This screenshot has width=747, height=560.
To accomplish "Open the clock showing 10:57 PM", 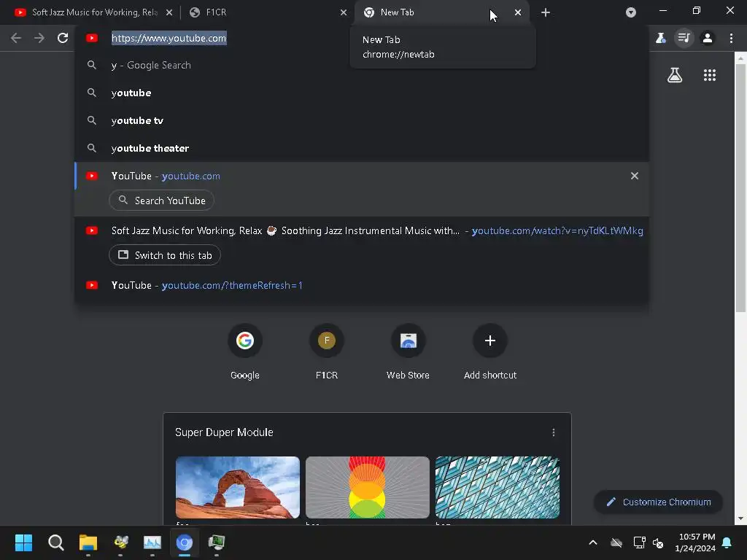I will click(695, 542).
